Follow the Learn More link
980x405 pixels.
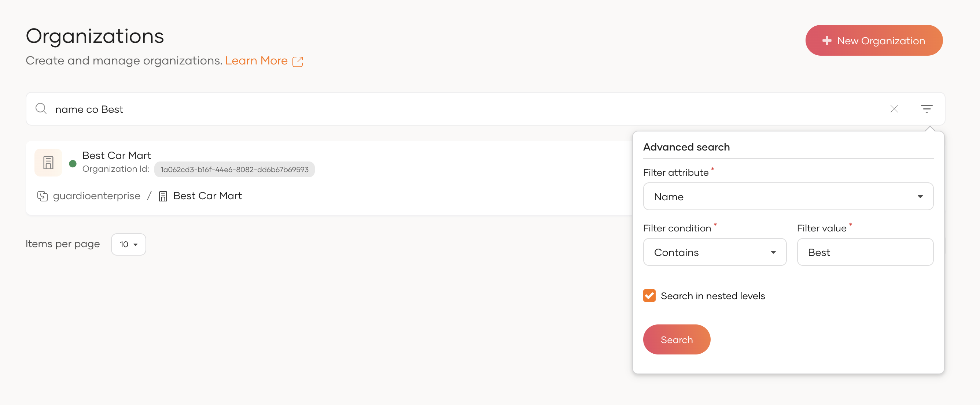[256, 61]
